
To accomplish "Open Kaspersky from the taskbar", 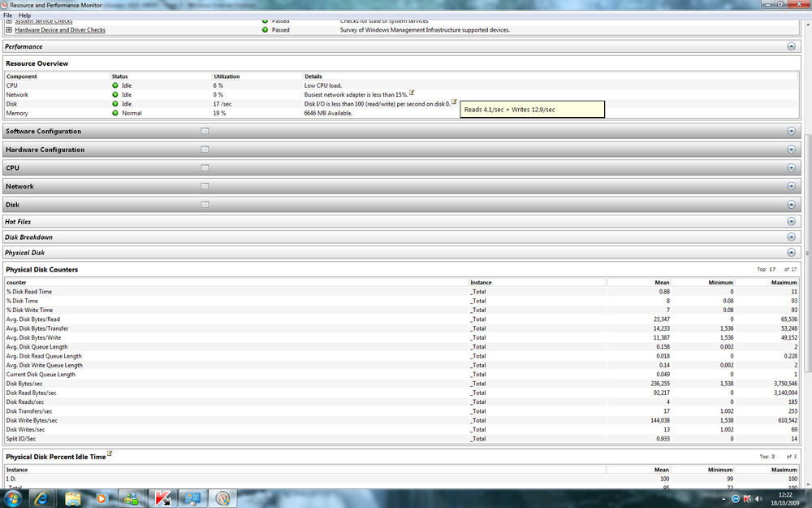I will 162,499.
